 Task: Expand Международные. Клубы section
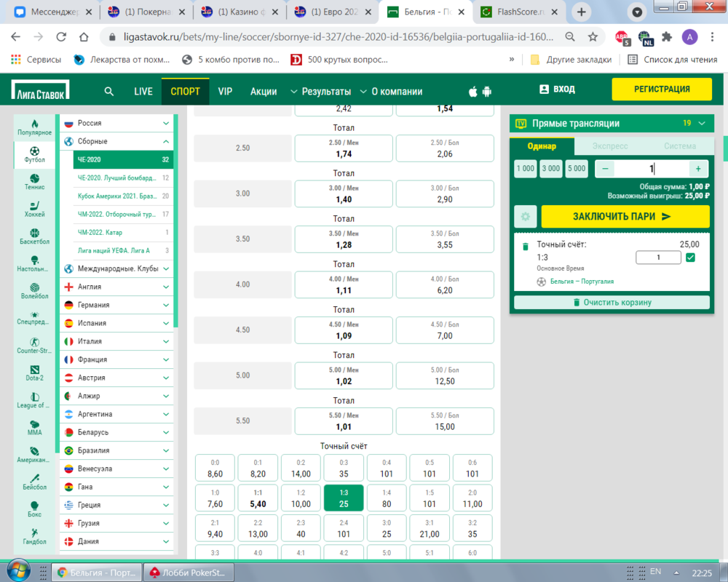pyautogui.click(x=116, y=268)
